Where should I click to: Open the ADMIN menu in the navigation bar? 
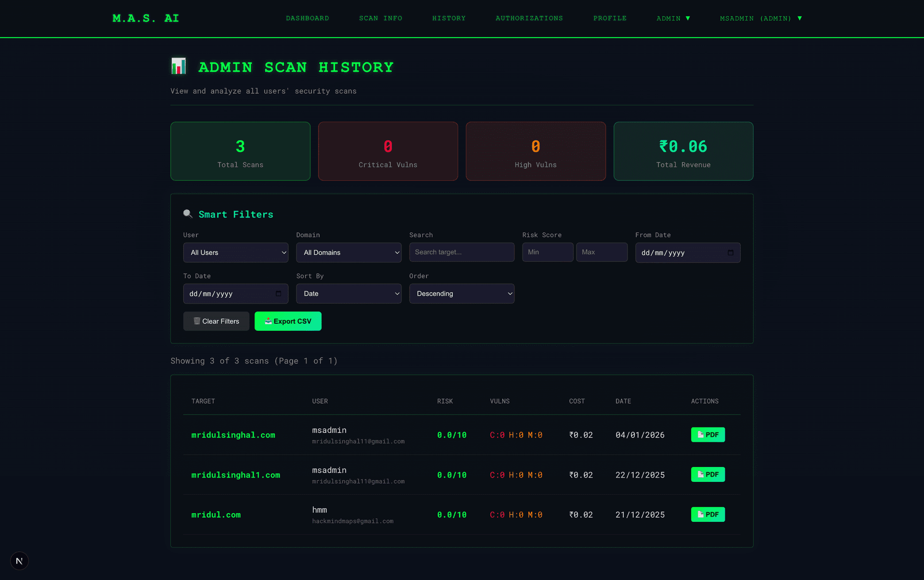pyautogui.click(x=673, y=18)
